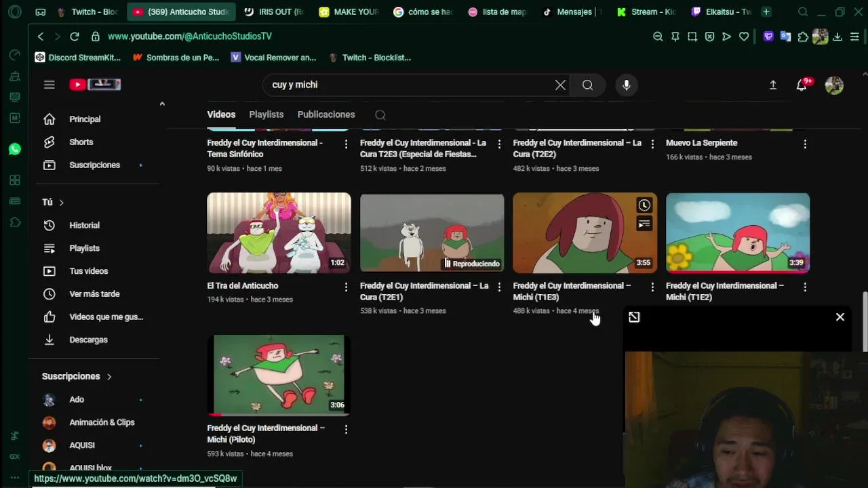Pin the page with the pinboard icon
The image size is (868, 488).
[x=675, y=37]
